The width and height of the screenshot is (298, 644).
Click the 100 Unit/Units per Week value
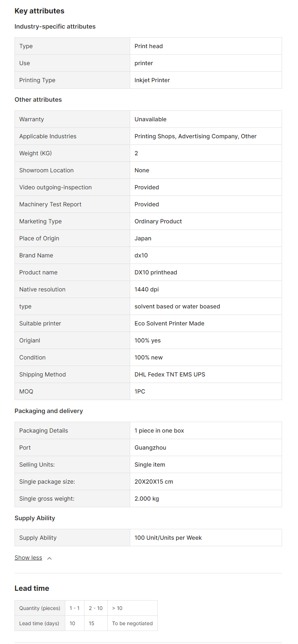(168, 538)
